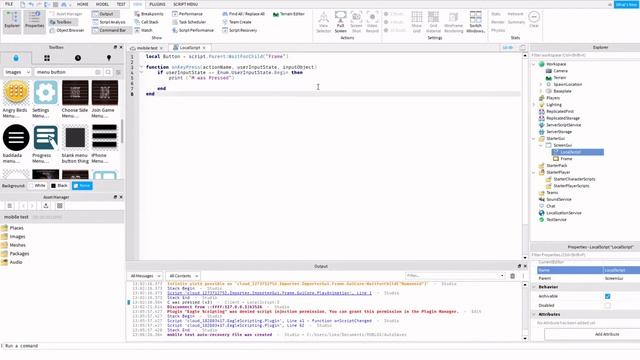Open Script Analysis from the ribbon

pos(109,22)
